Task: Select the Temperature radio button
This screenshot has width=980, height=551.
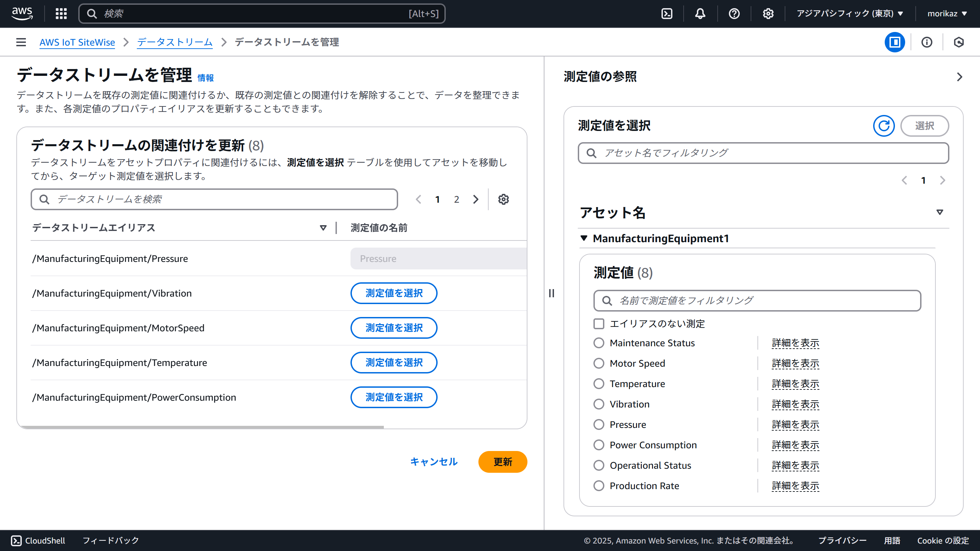Action: click(x=599, y=384)
